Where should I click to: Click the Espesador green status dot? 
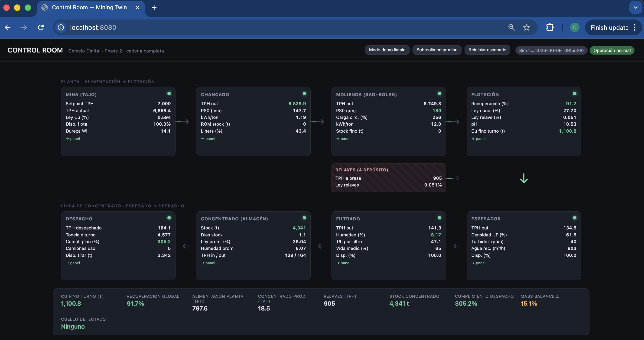[575, 218]
